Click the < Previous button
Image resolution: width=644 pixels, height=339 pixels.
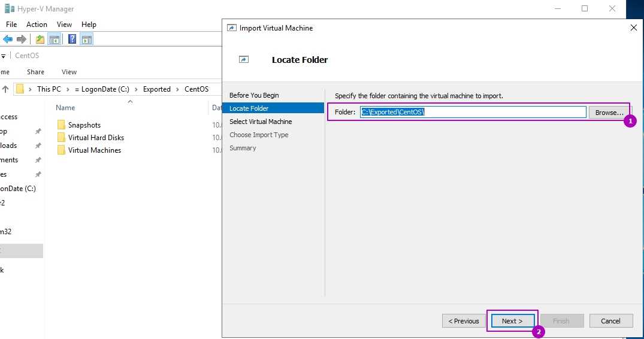tap(464, 321)
